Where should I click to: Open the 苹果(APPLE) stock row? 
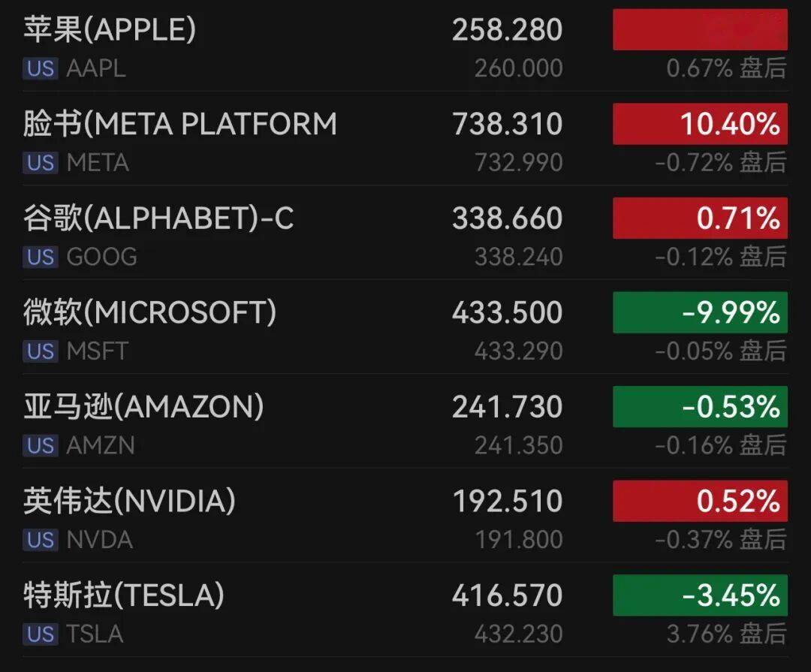coord(110,30)
